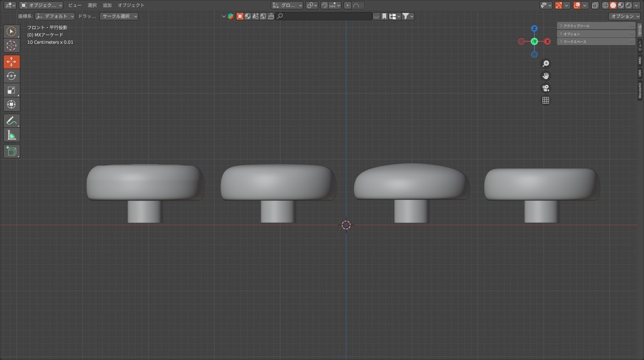The image size is (644, 360).
Task: Open the editor type dropdown
Action: coord(10,5)
